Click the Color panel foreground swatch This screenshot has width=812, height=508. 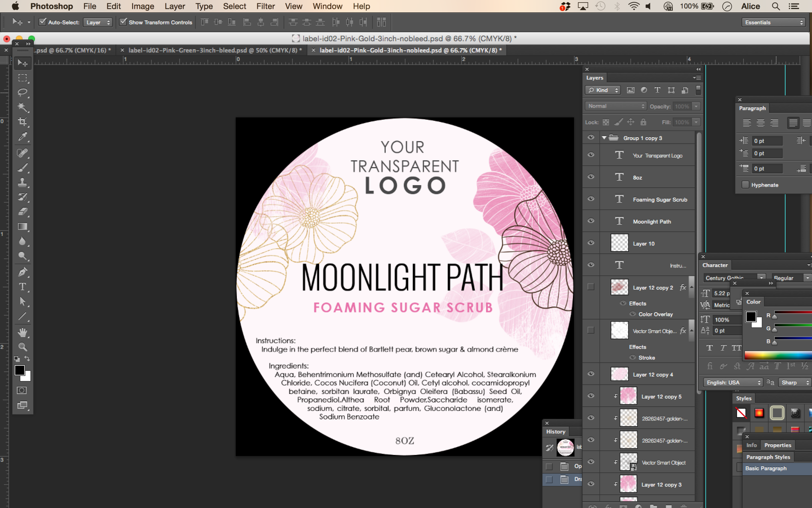[x=751, y=316]
